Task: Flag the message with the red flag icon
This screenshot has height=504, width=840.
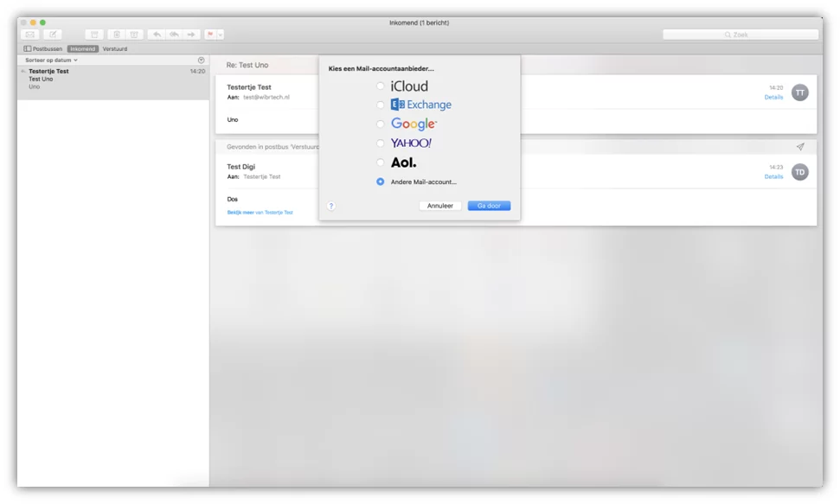Action: point(210,35)
